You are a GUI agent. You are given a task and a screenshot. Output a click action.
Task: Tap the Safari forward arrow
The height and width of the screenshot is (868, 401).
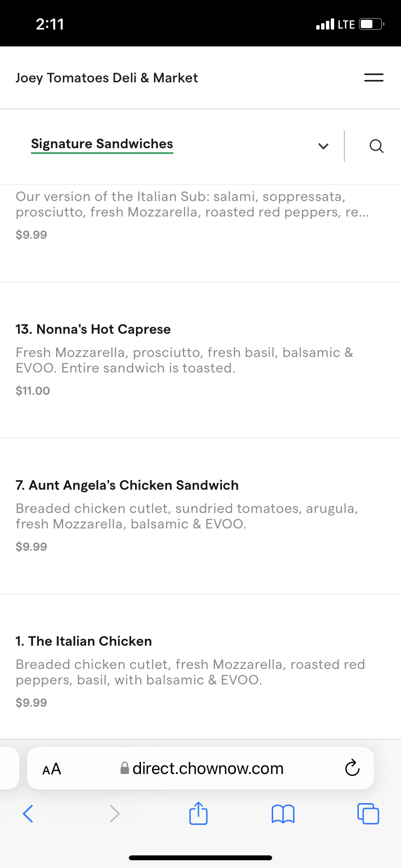click(114, 813)
